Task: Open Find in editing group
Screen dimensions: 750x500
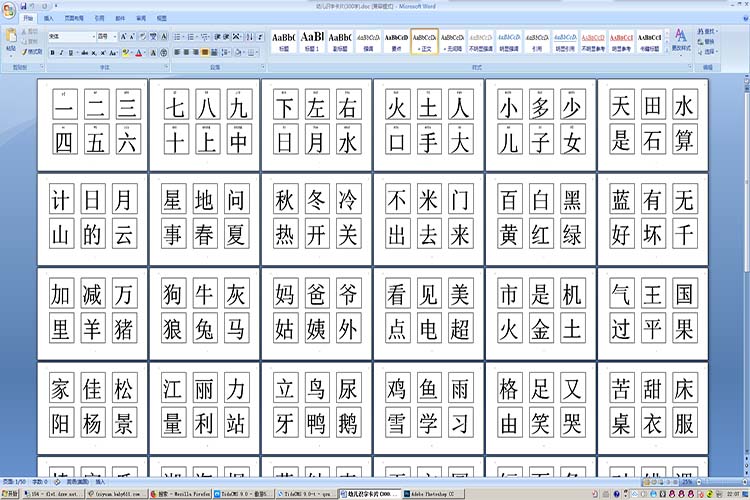Action: [x=706, y=31]
